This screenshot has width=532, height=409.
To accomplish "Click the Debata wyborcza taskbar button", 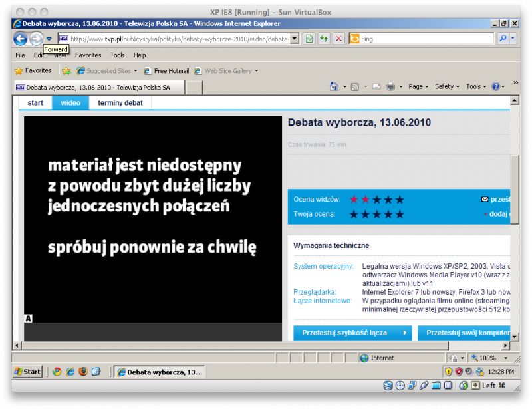I will 160,372.
